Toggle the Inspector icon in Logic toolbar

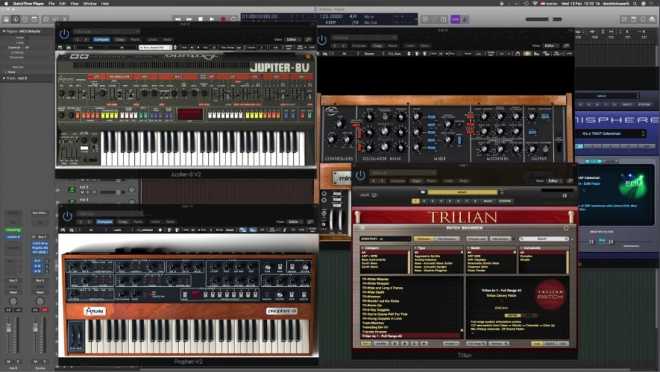point(16,19)
